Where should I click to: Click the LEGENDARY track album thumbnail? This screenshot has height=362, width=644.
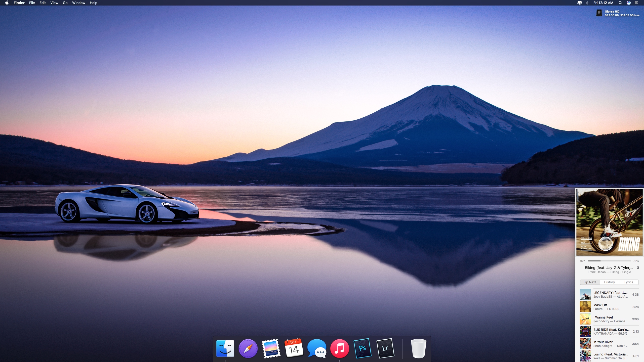(585, 294)
